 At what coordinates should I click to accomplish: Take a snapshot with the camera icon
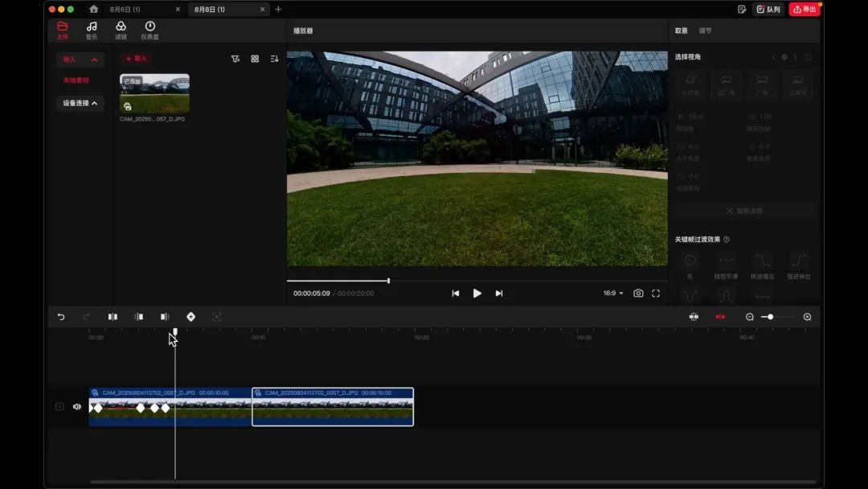coord(638,294)
